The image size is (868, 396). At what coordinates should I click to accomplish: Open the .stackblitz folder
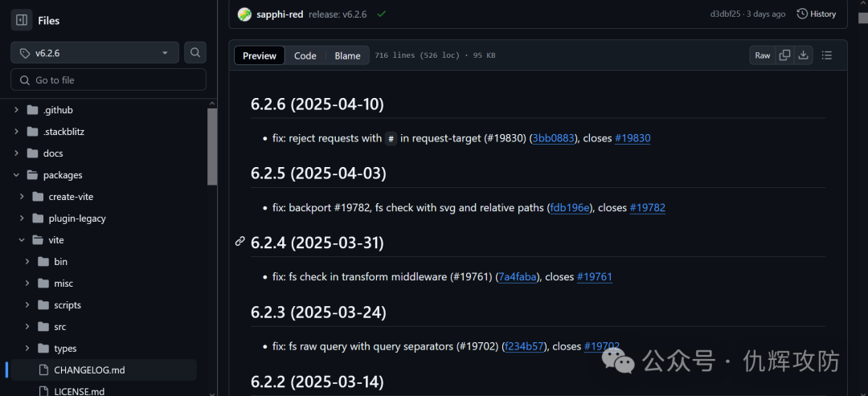pos(63,132)
